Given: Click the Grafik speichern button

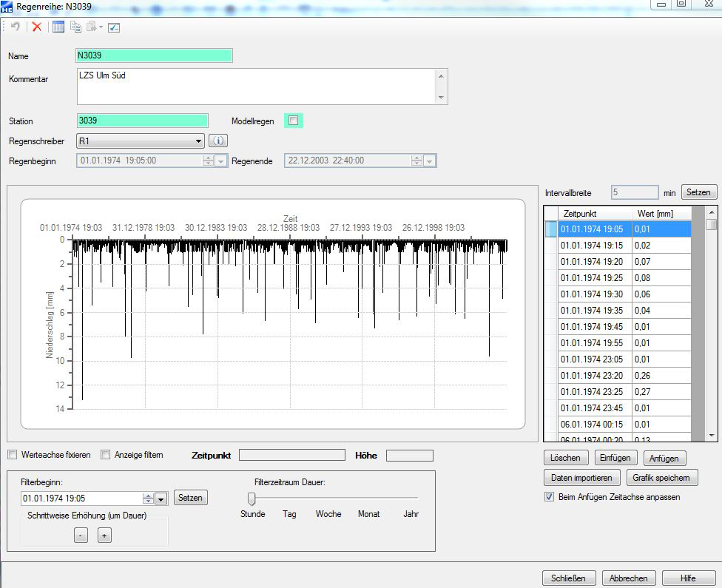Looking at the screenshot, I should click(661, 478).
